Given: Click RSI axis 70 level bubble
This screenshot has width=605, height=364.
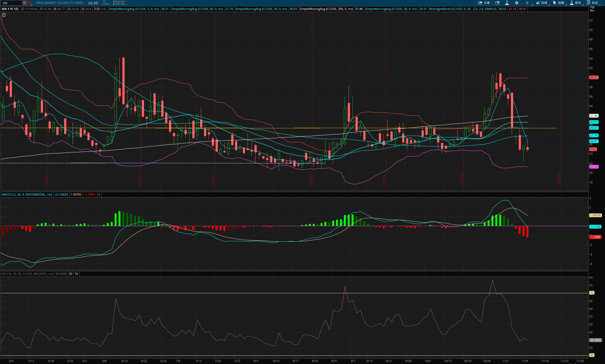Looking at the screenshot, I should pyautogui.click(x=592, y=293).
